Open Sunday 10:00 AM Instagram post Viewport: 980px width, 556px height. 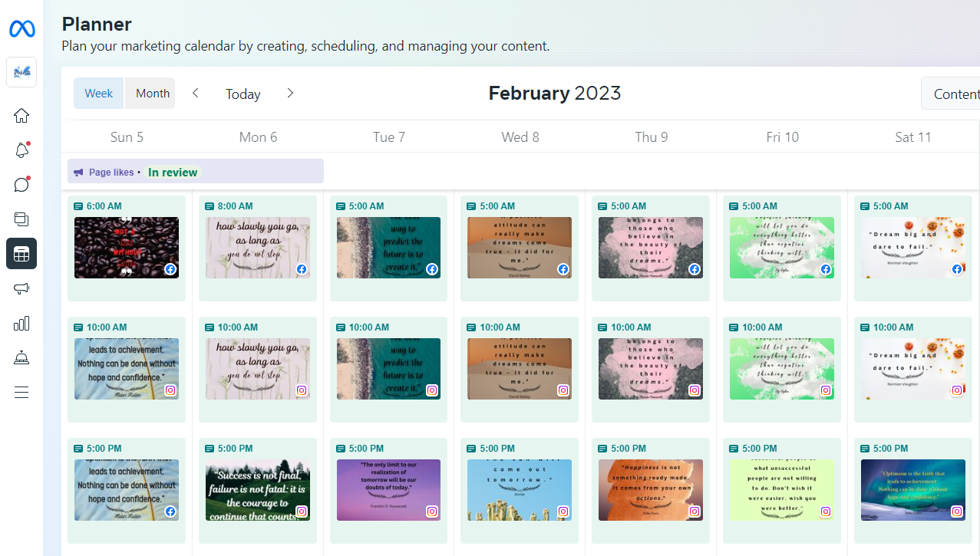pos(127,369)
